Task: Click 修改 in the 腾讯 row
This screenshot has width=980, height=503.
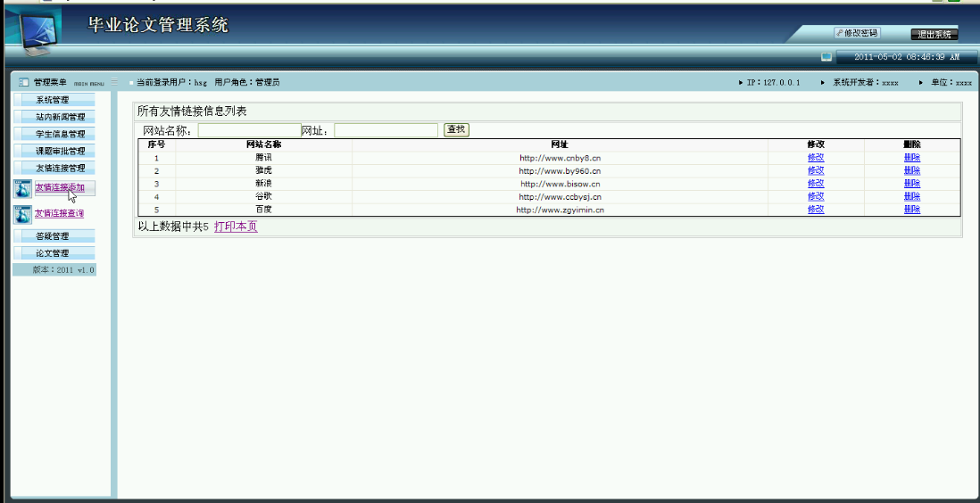Action: tap(816, 158)
